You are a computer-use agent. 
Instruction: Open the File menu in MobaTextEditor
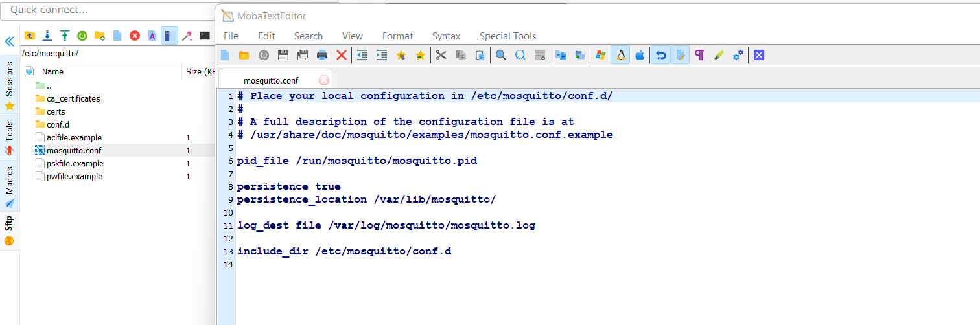tap(231, 36)
